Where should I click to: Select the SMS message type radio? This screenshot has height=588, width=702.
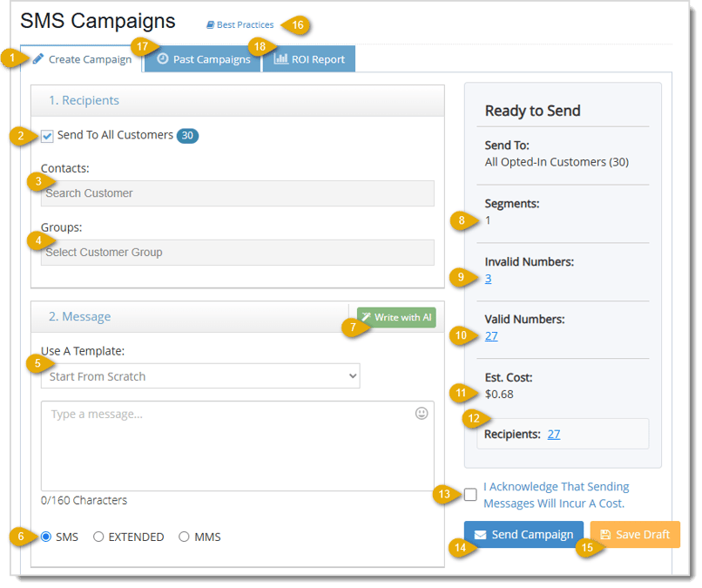[x=46, y=537]
